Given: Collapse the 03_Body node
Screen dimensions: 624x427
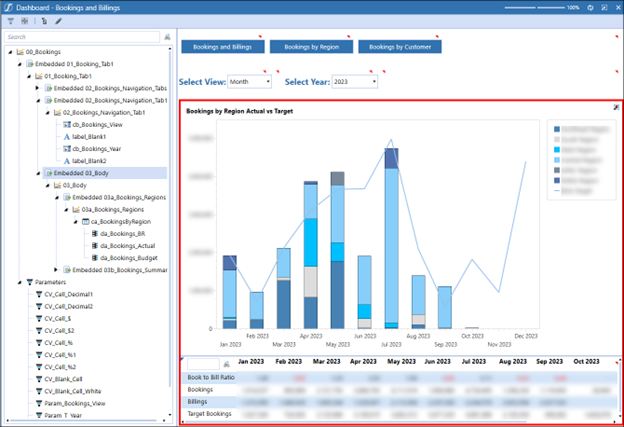Looking at the screenshot, I should pos(47,185).
